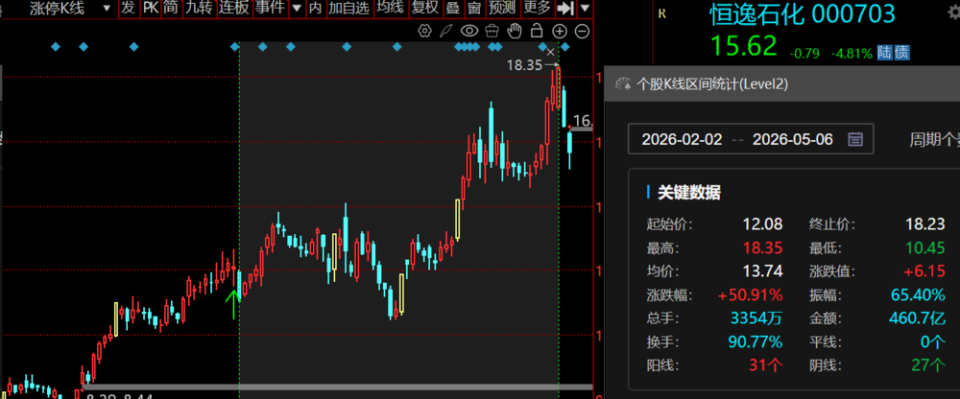
Task: Add stock with 加自选
Action: pyautogui.click(x=349, y=9)
